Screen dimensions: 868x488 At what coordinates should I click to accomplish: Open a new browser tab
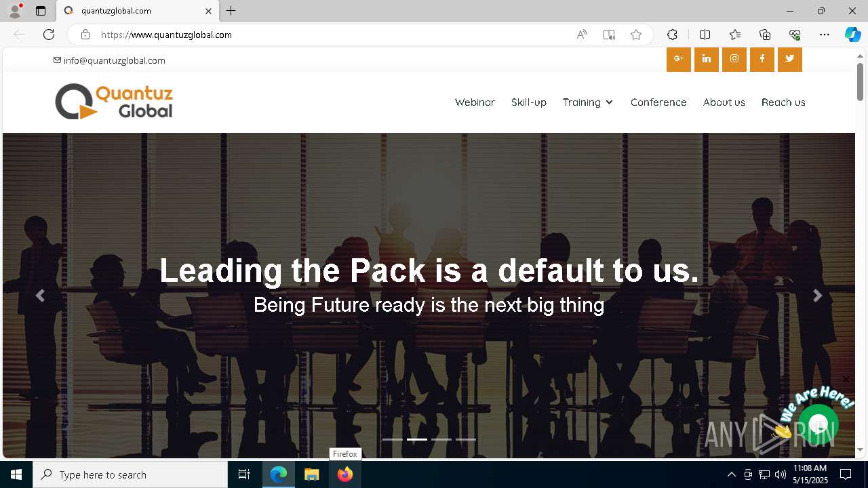[231, 11]
